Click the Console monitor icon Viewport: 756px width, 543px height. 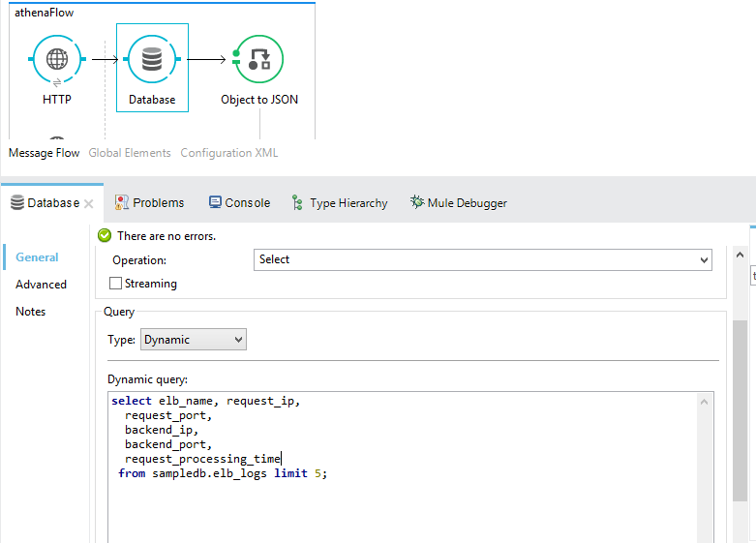[215, 202]
